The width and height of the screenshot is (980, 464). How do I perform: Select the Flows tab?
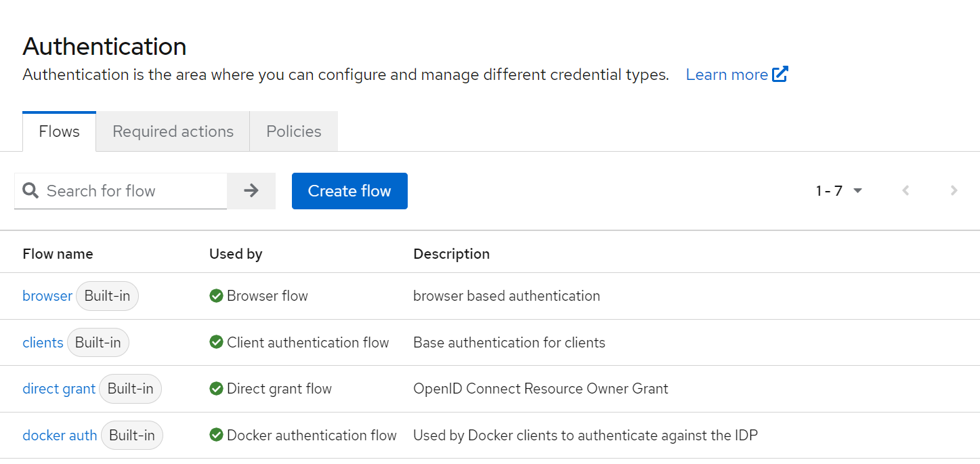tap(59, 131)
